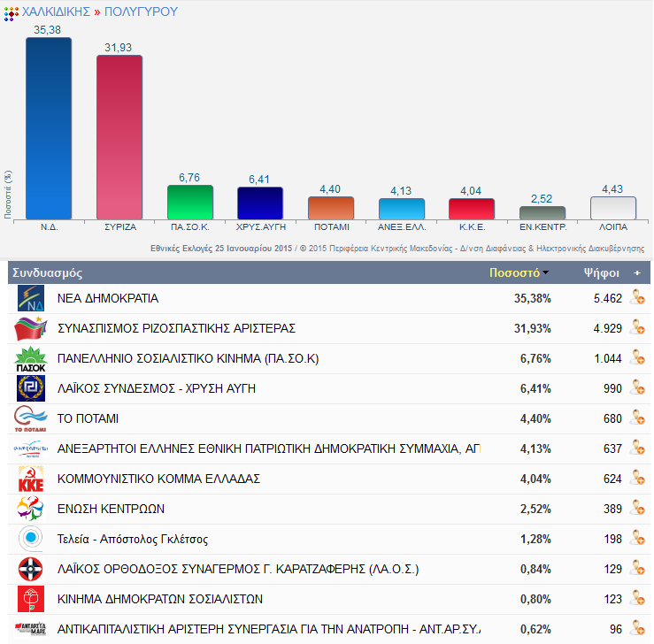This screenshot has width=654, height=644.
Task: Open candidates icon for ΑΝΕΞΑΡΤΗΤΟΙ ΕΛΛΗΝΕΣ row
Action: pos(638,448)
